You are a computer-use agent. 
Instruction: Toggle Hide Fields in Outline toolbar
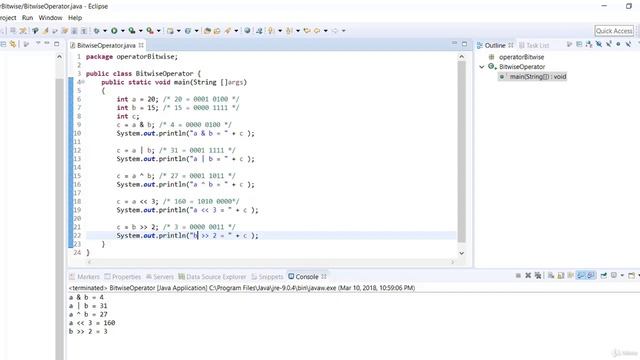click(599, 44)
